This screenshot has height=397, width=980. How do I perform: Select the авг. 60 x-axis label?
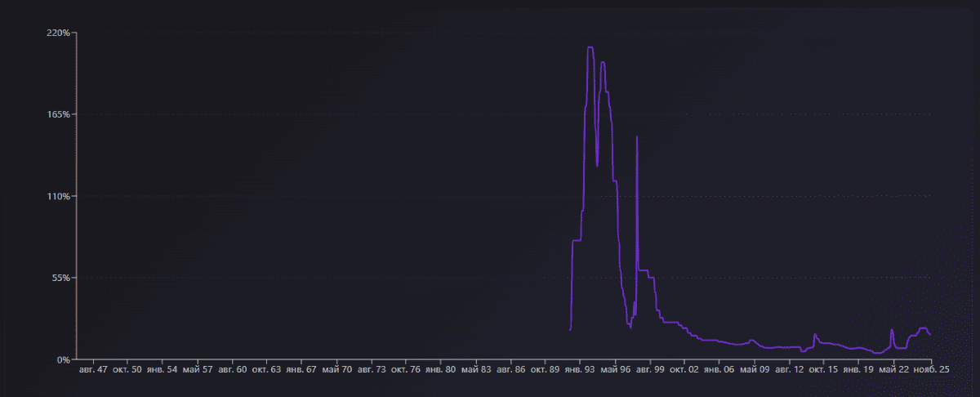231,370
